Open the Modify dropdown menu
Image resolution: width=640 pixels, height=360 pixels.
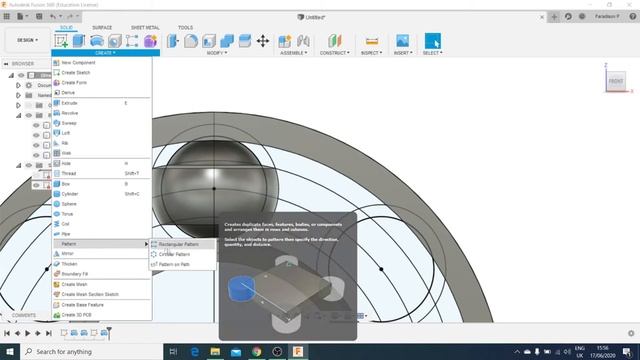(217, 53)
